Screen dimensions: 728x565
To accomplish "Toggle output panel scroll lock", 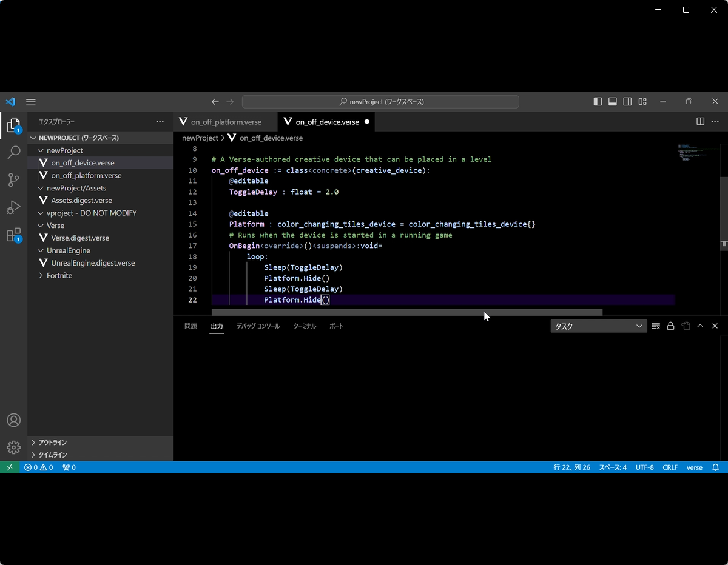I will pyautogui.click(x=670, y=326).
